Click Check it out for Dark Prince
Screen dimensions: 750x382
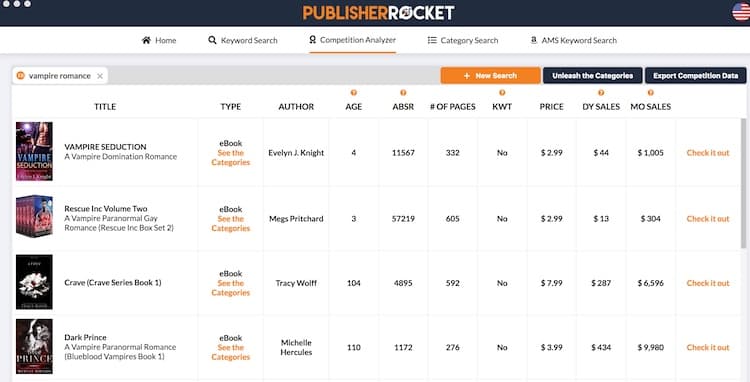[x=708, y=348]
